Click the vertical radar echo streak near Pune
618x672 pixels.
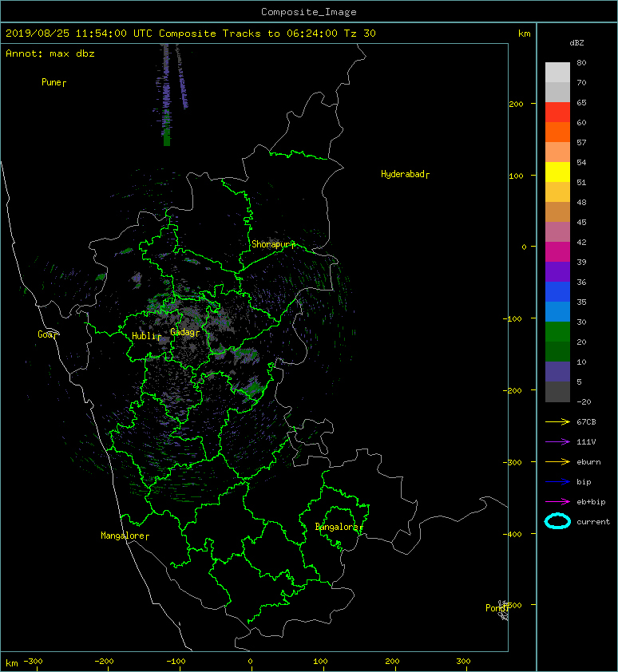coord(166,95)
